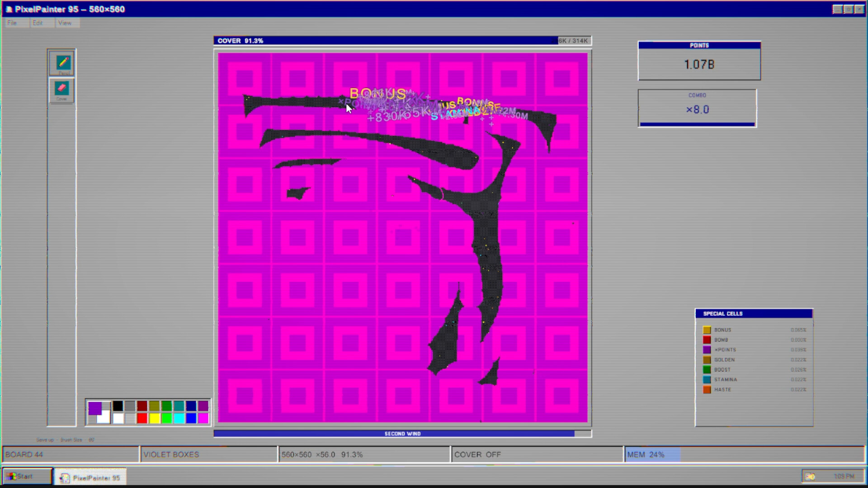Click the BOOST green cell icon
868x488 pixels.
point(707,370)
